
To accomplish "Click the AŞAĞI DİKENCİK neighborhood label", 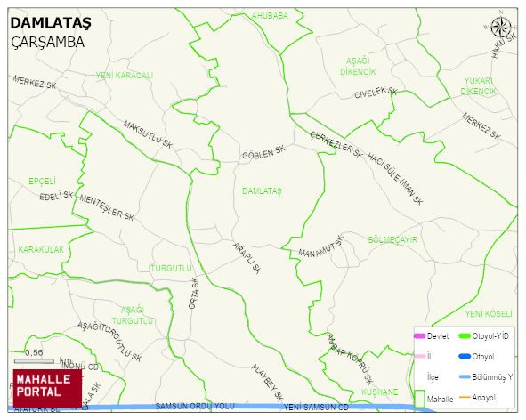I will coord(358,66).
